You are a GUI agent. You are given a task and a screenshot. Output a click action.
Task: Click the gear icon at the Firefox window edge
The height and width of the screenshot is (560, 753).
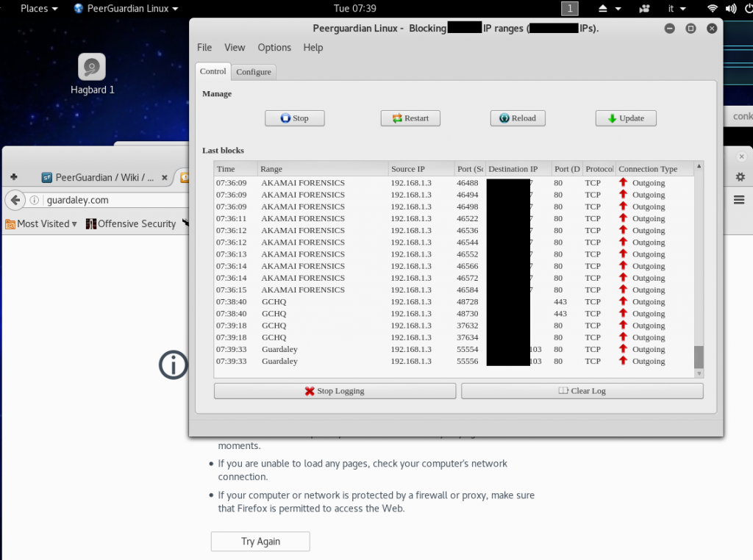[x=740, y=177]
